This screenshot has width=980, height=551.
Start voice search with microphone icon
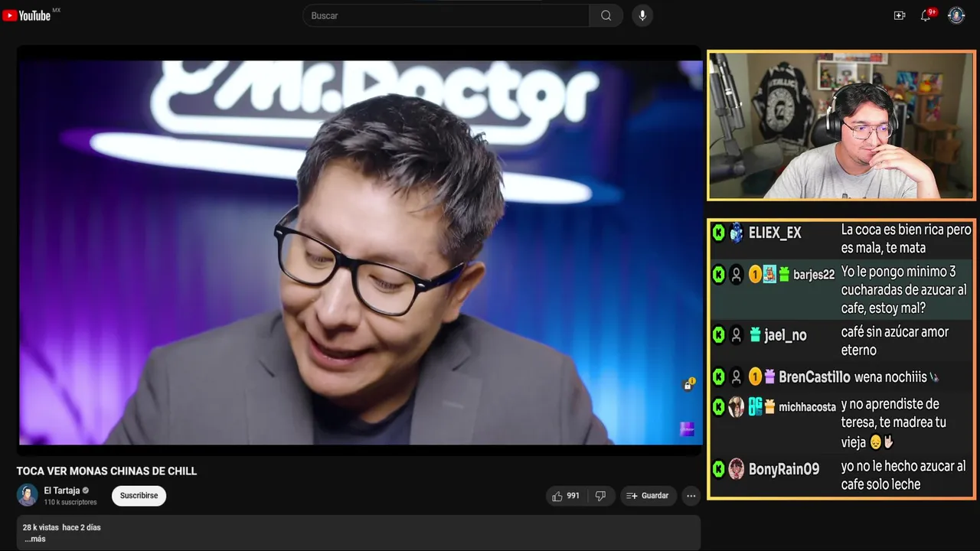tap(642, 15)
